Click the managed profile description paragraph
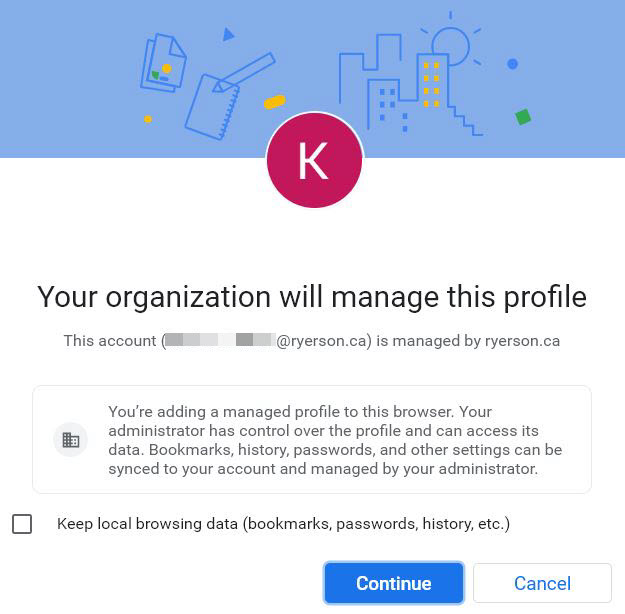The image size is (625, 614). point(335,440)
